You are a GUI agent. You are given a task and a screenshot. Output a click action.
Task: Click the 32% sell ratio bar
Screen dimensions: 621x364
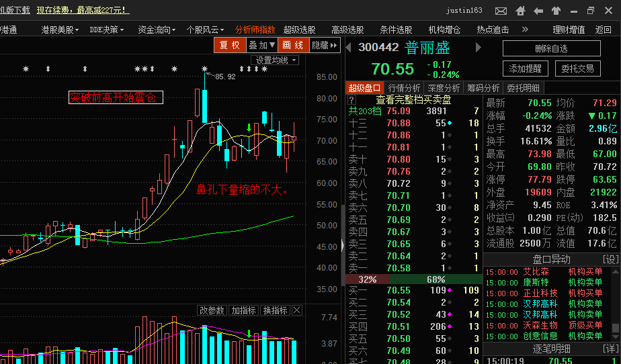tap(367, 279)
